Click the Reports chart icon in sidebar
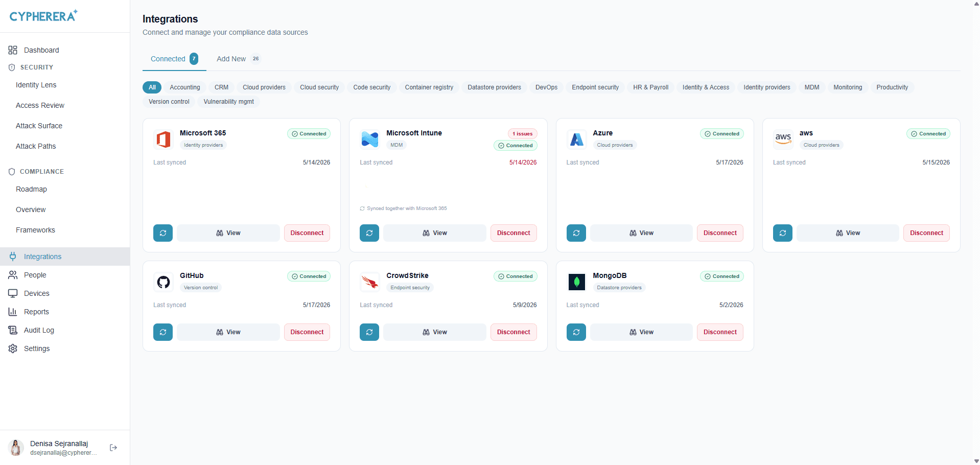Screen dimensions: 980x465 point(13,312)
